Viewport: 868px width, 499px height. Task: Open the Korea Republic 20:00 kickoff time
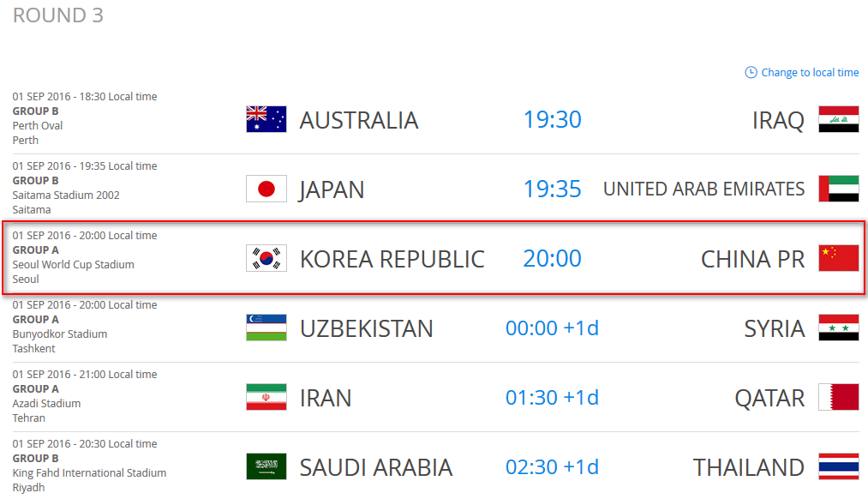[x=552, y=258]
